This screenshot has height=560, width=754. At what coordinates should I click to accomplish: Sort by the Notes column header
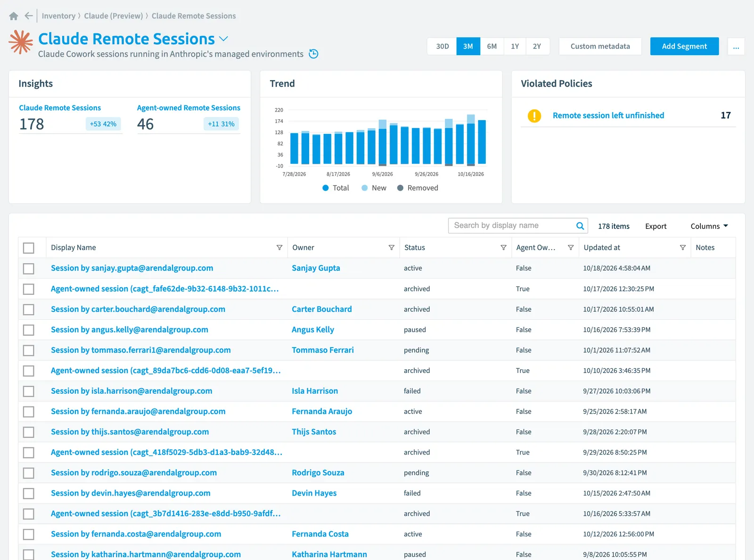point(705,248)
